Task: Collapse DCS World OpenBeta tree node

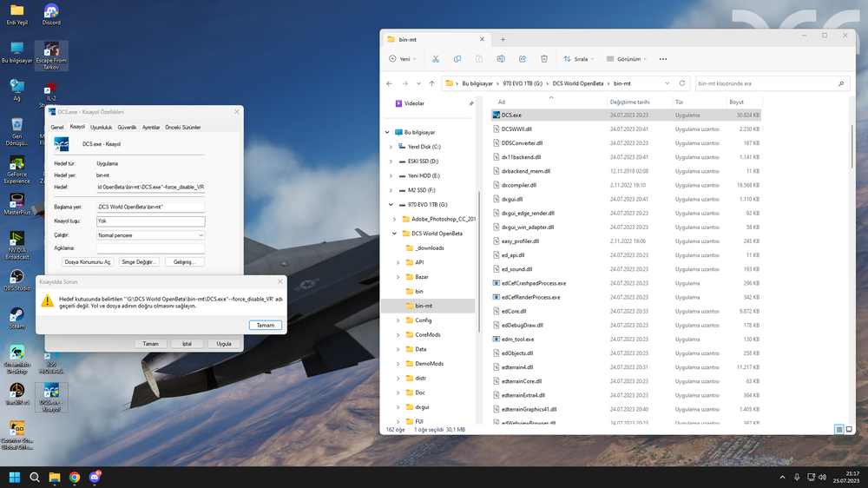Action: [x=394, y=234]
